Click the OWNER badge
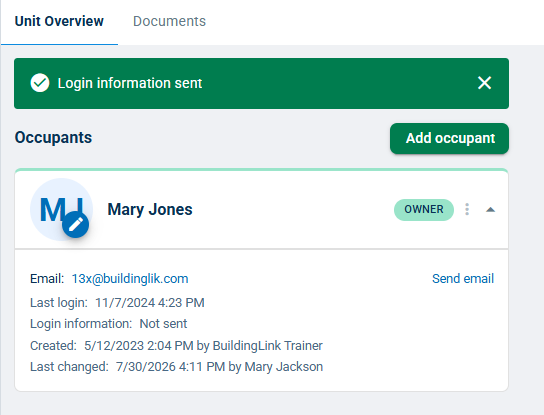 [x=424, y=210]
